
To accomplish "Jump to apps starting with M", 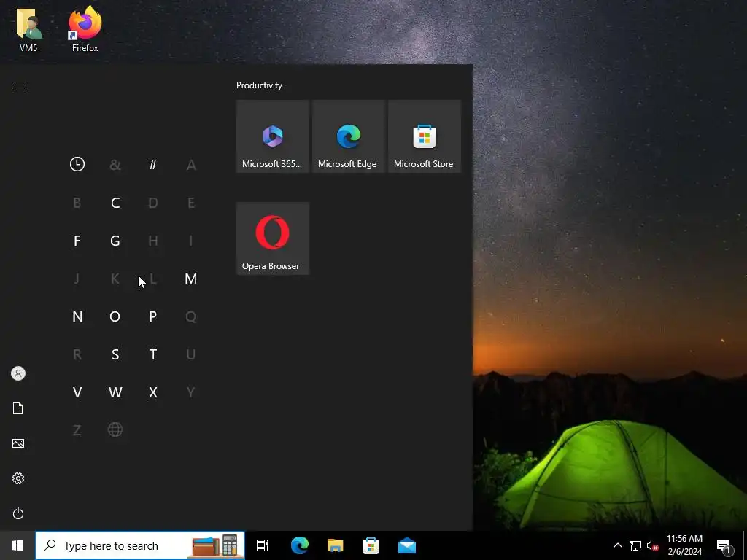I will pyautogui.click(x=190, y=279).
